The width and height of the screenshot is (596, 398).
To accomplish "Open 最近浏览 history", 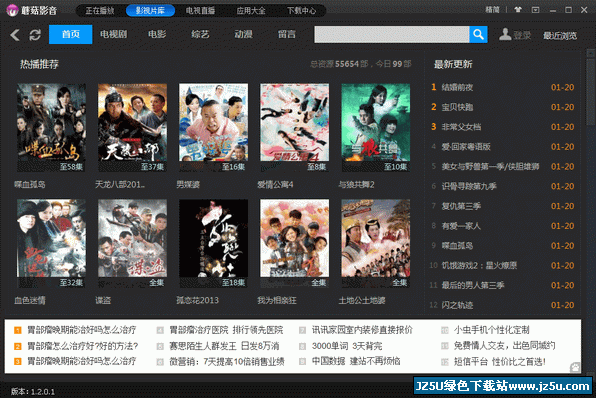I will coord(560,36).
